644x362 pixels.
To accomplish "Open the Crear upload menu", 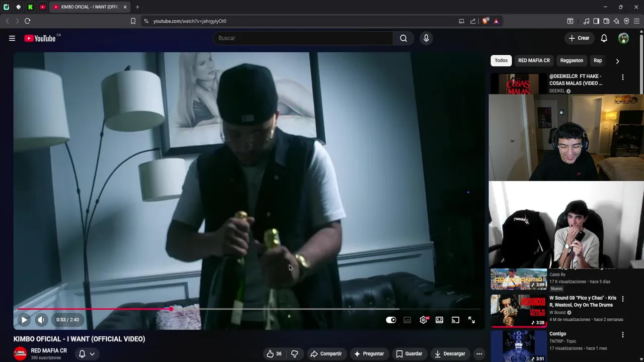I will [x=579, y=38].
